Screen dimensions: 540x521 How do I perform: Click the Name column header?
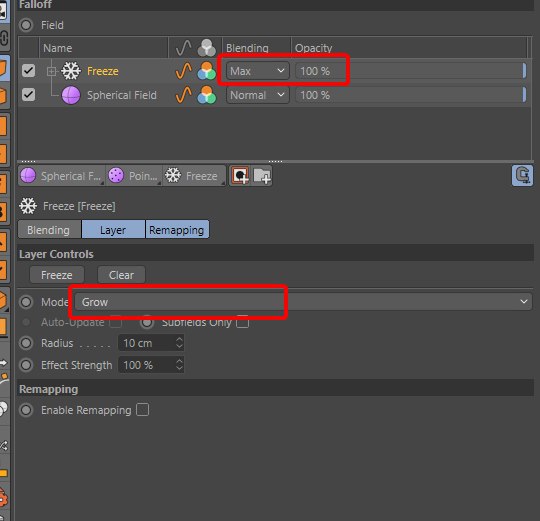pos(58,48)
